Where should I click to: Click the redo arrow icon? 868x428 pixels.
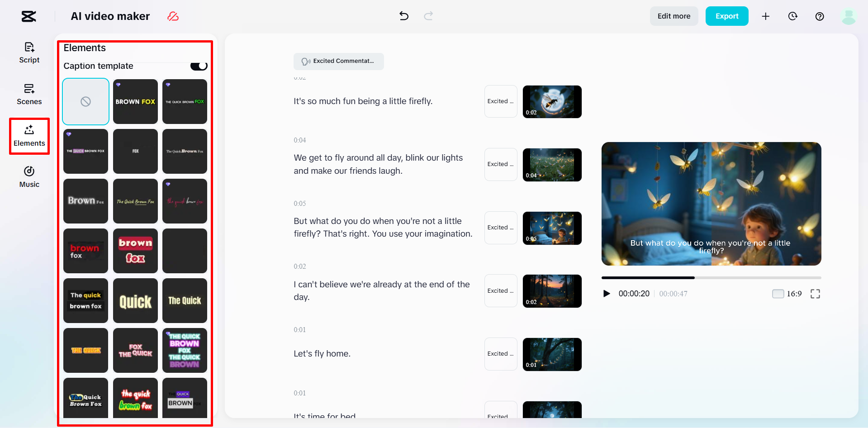click(x=428, y=16)
